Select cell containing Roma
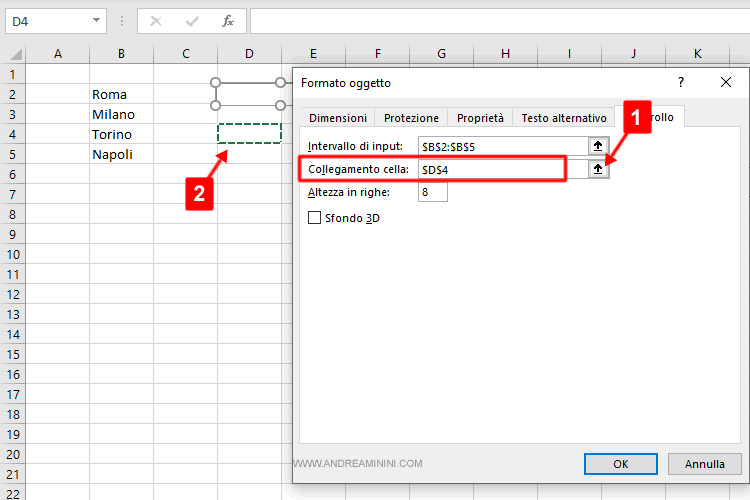The height and width of the screenshot is (500, 750). pyautogui.click(x=121, y=94)
